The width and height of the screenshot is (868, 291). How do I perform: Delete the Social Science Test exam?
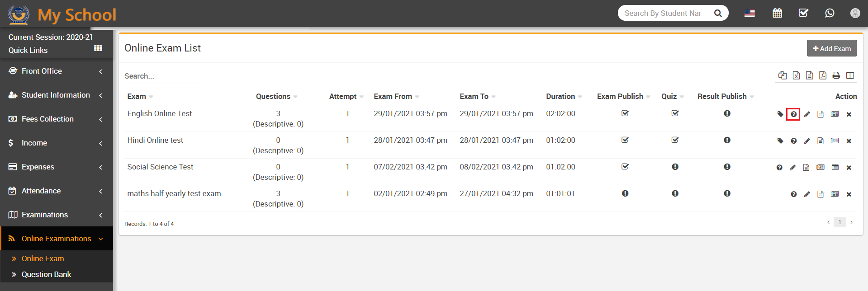tap(849, 168)
